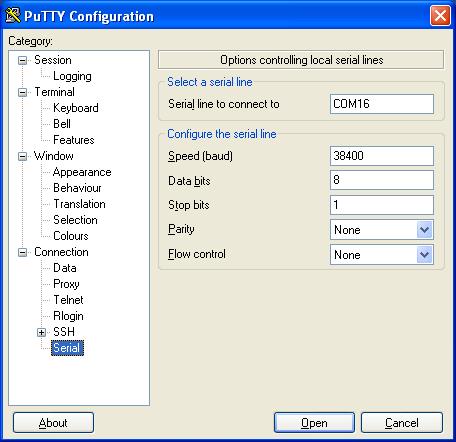Click the PuTTY icon in title bar
The height and width of the screenshot is (442, 456).
coord(13,16)
